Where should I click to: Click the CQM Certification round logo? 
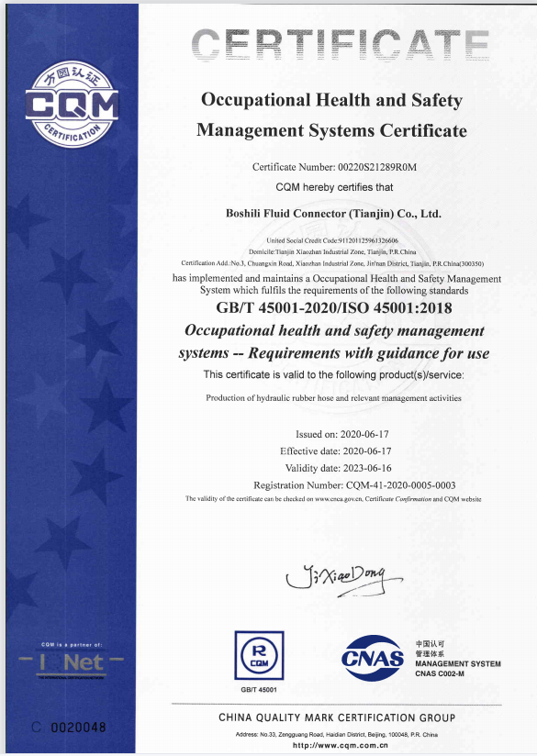click(x=72, y=105)
